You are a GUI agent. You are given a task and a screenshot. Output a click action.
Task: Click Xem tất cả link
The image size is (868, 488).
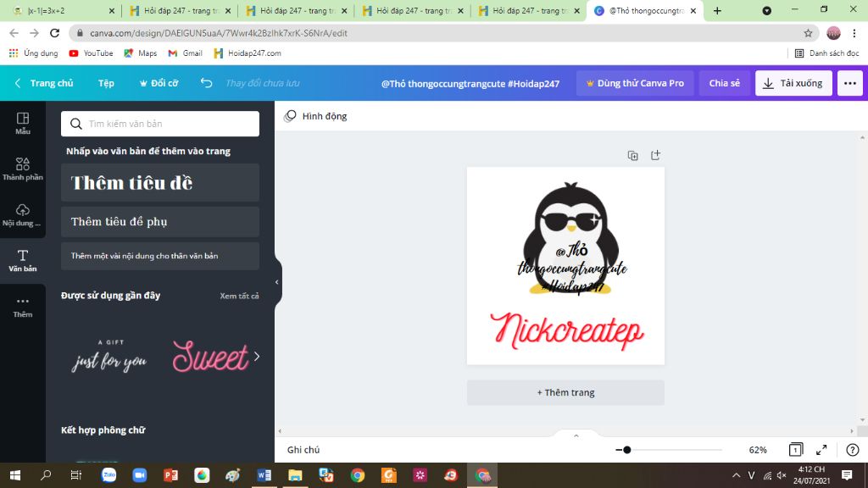pyautogui.click(x=239, y=296)
